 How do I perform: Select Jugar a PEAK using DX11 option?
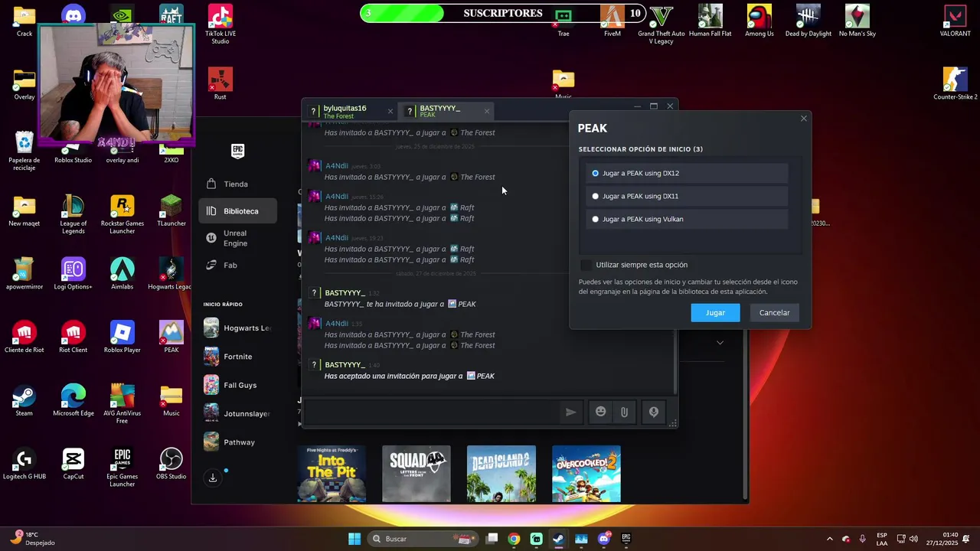(x=687, y=196)
